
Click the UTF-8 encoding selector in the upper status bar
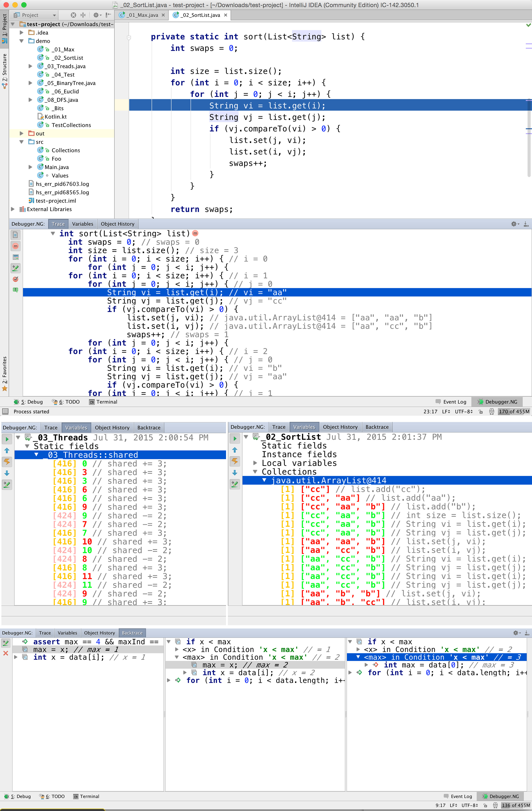pyautogui.click(x=464, y=412)
